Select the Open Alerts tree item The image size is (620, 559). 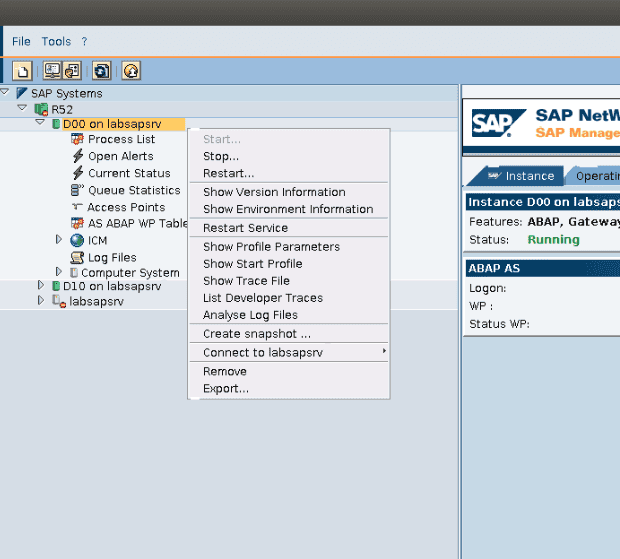121,156
